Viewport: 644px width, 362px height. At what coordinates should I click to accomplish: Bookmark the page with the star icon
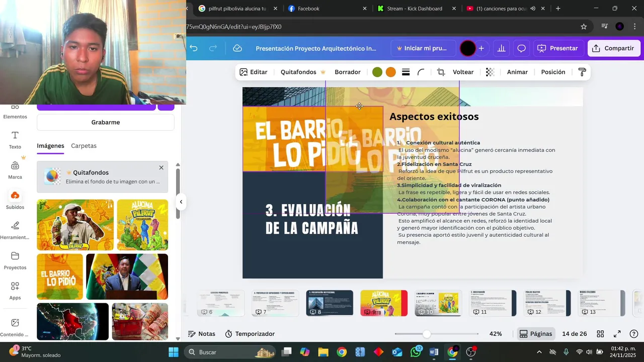pyautogui.click(x=584, y=27)
